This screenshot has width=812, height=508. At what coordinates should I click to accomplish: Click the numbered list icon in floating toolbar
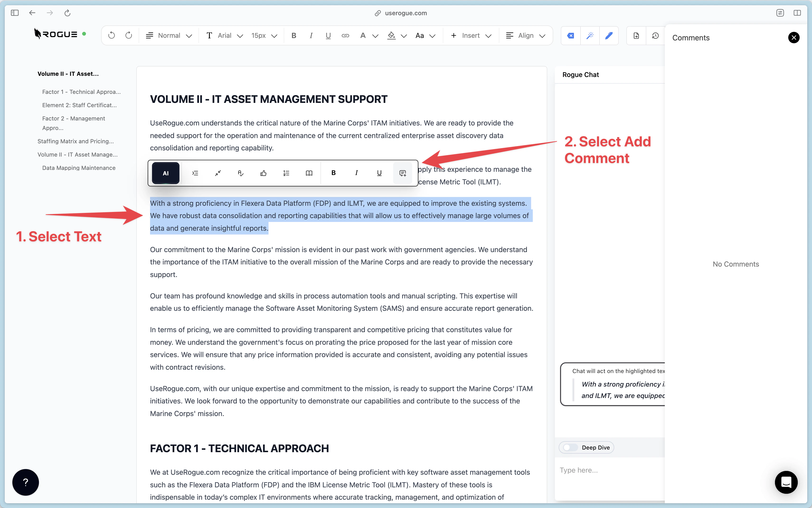[286, 173]
